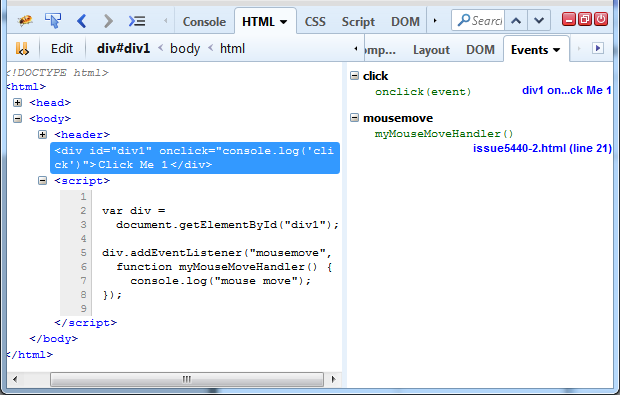
Task: Open the Firebug bug icon menu
Action: tap(25, 20)
